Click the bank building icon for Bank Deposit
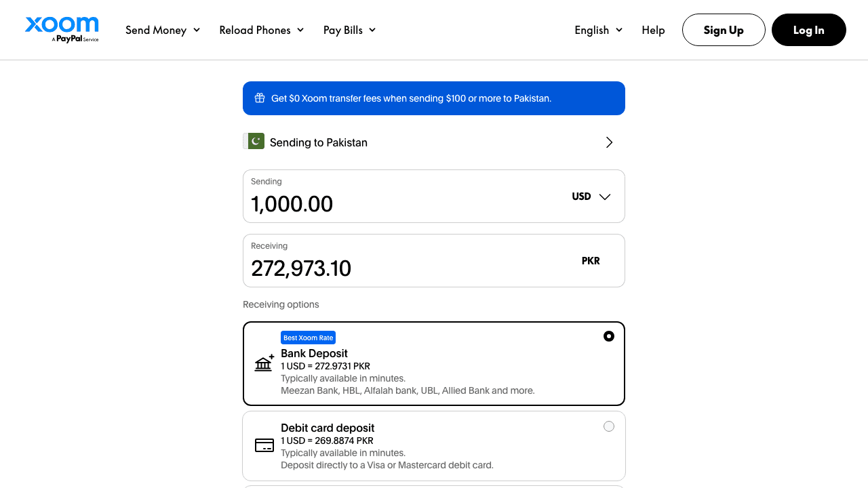Viewport: 868px width, 488px height. (x=264, y=363)
